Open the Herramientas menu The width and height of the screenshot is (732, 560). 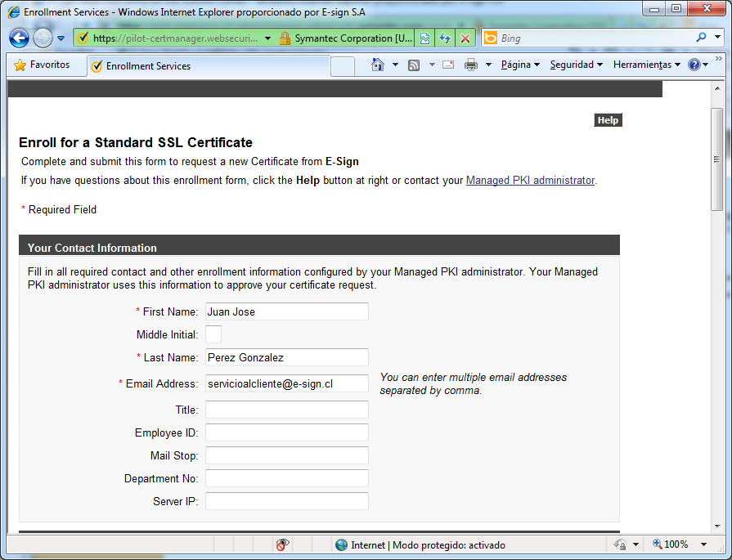pos(646,65)
